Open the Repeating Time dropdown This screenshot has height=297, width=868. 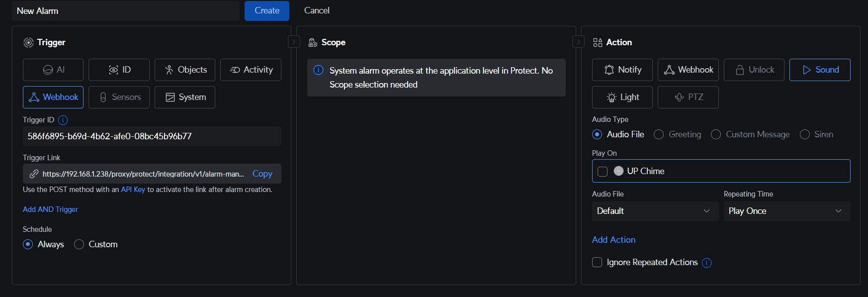pos(787,211)
